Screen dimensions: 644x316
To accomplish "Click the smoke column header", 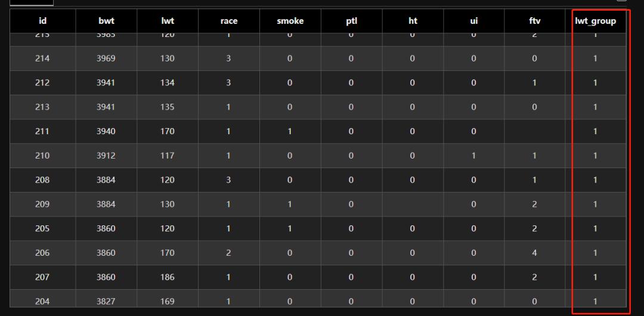I will click(290, 21).
